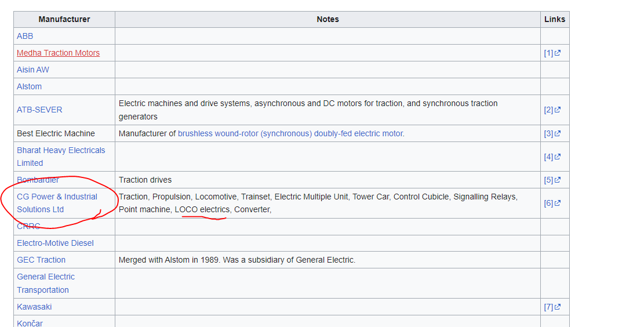Open the Alstom manufacturer link
Image resolution: width=644 pixels, height=327 pixels.
[29, 87]
